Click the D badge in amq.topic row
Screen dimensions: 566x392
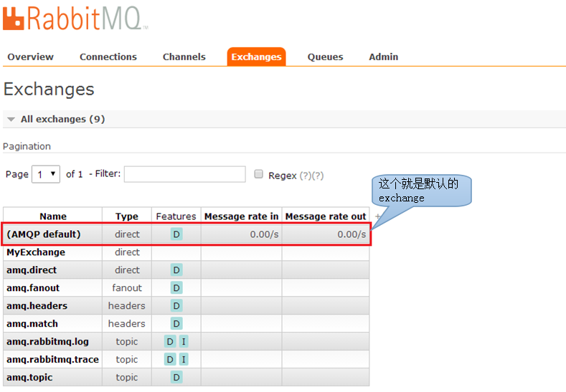coord(176,378)
